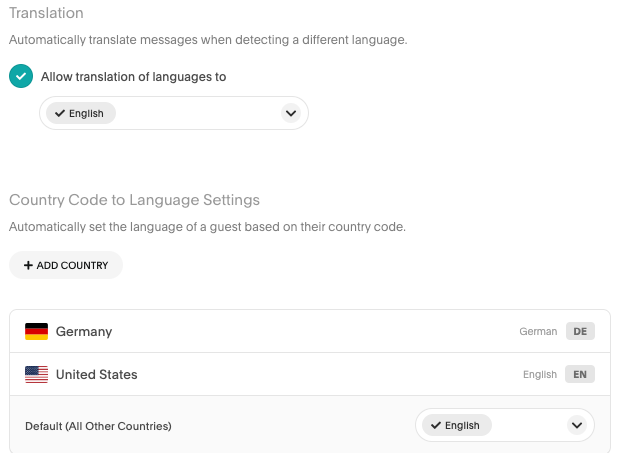
Task: Expand the default country language dropdown arrow
Action: (x=576, y=425)
